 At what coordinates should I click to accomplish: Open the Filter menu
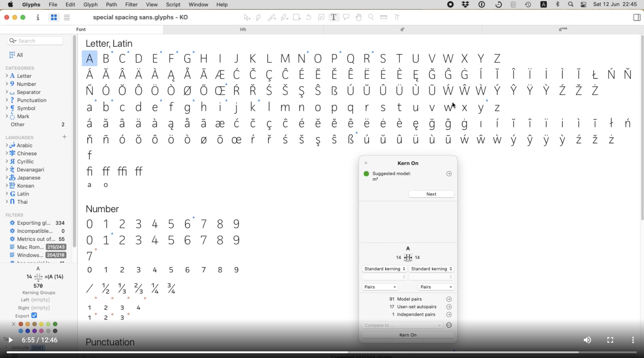pos(131,5)
